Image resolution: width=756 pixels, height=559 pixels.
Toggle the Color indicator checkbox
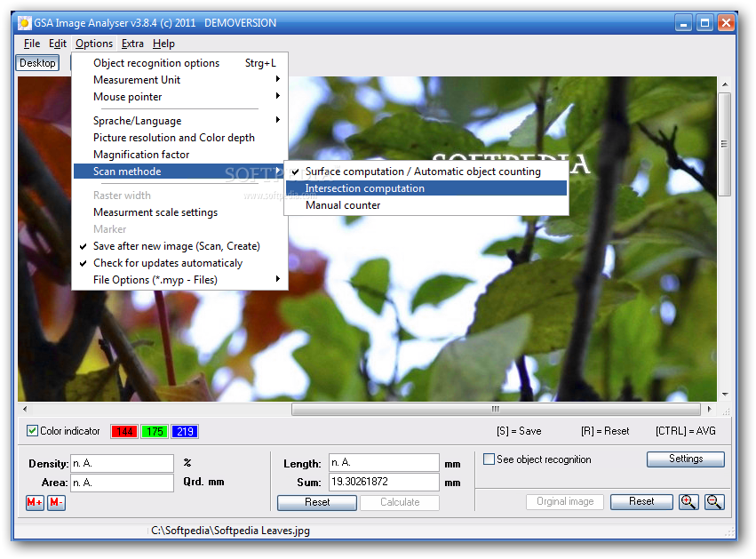click(x=32, y=431)
